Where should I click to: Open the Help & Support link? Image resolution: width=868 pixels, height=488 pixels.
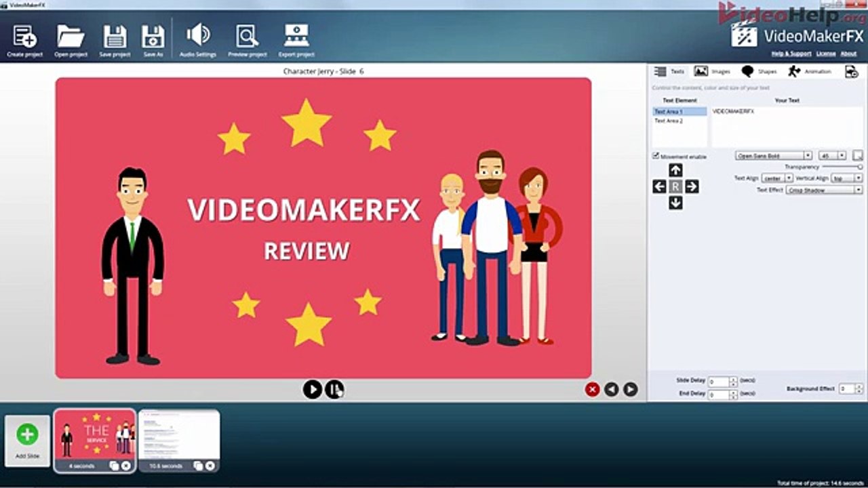pos(791,54)
